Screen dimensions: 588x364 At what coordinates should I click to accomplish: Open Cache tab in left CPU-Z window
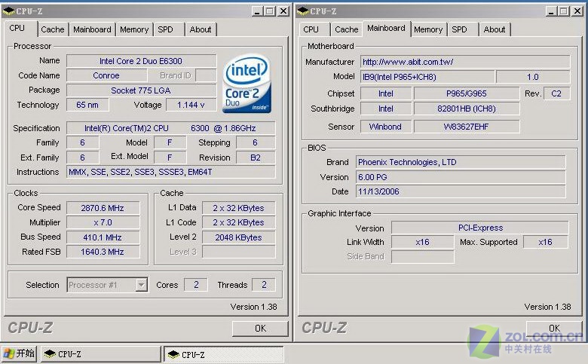click(53, 29)
